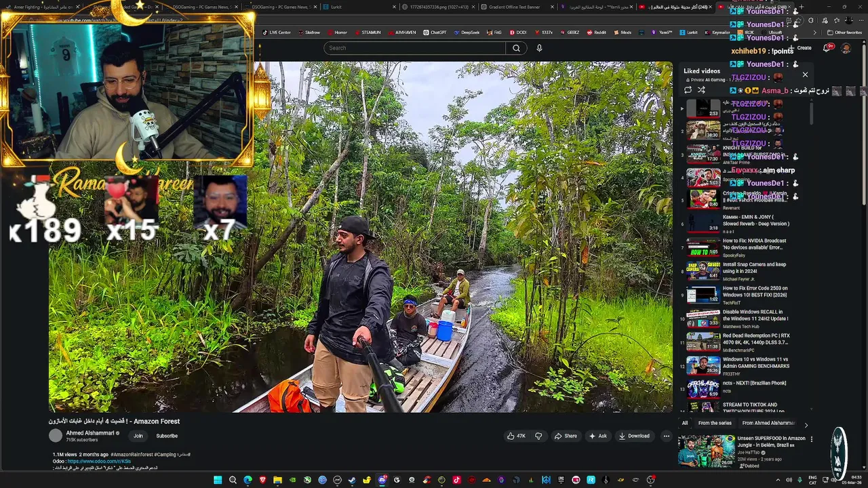The width and height of the screenshot is (868, 488).
Task: Download the Amazon Forest video
Action: click(634, 436)
